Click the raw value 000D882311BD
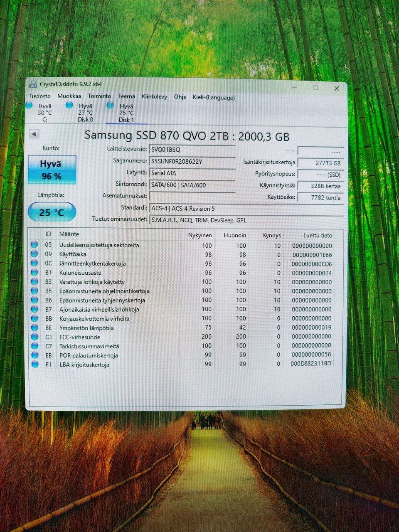This screenshot has height=532, width=399. click(311, 364)
